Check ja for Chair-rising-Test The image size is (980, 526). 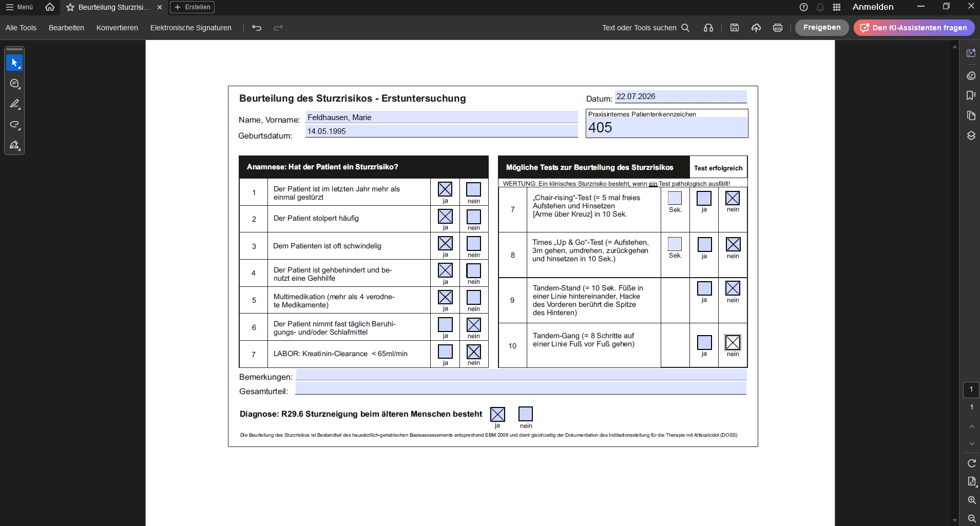point(704,198)
